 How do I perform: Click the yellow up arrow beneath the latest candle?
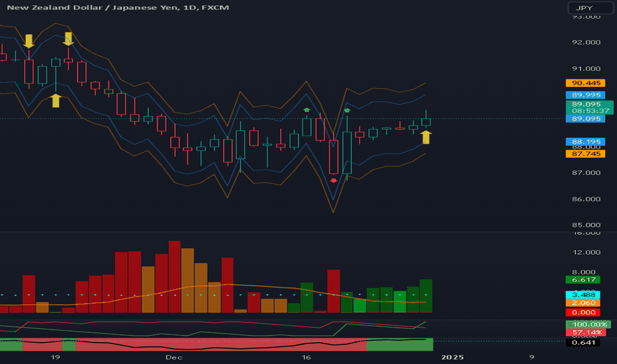[x=426, y=137]
